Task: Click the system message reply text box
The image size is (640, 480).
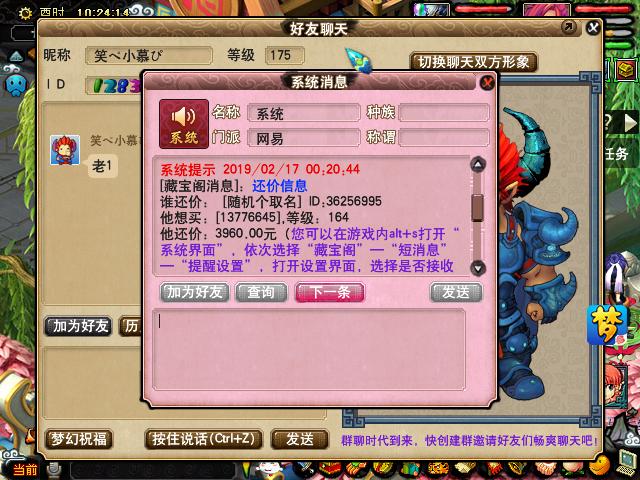Action: coord(309,349)
